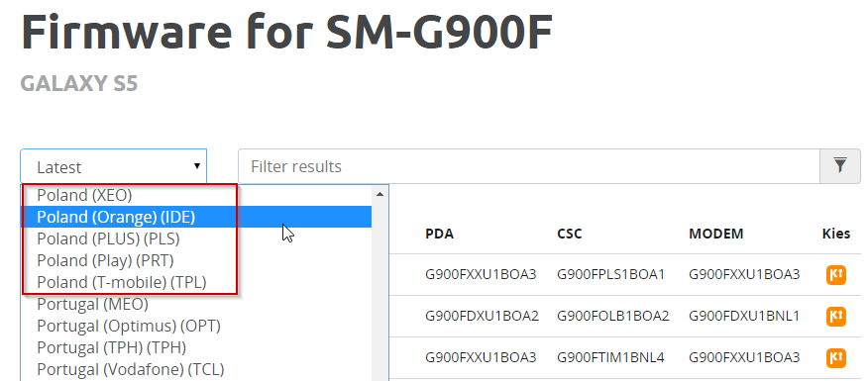The image size is (868, 381).
Task: Open Kies icon for G900FPLS1BOA1 row
Action: tap(836, 275)
